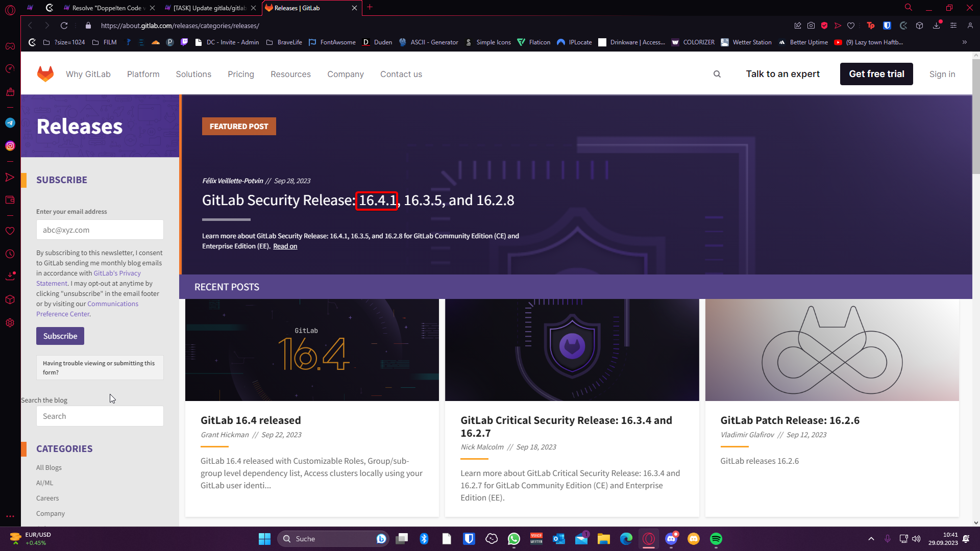Open the Platform navigation menu

tap(143, 74)
